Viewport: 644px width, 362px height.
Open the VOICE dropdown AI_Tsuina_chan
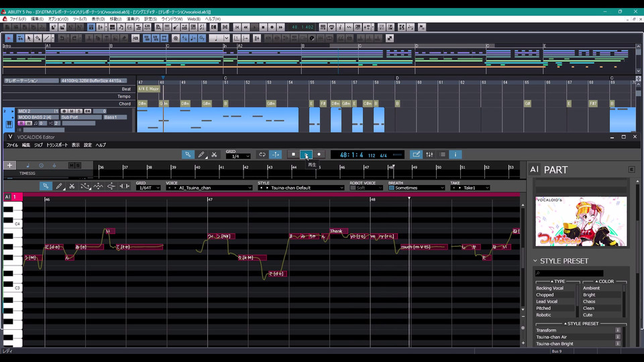click(209, 188)
